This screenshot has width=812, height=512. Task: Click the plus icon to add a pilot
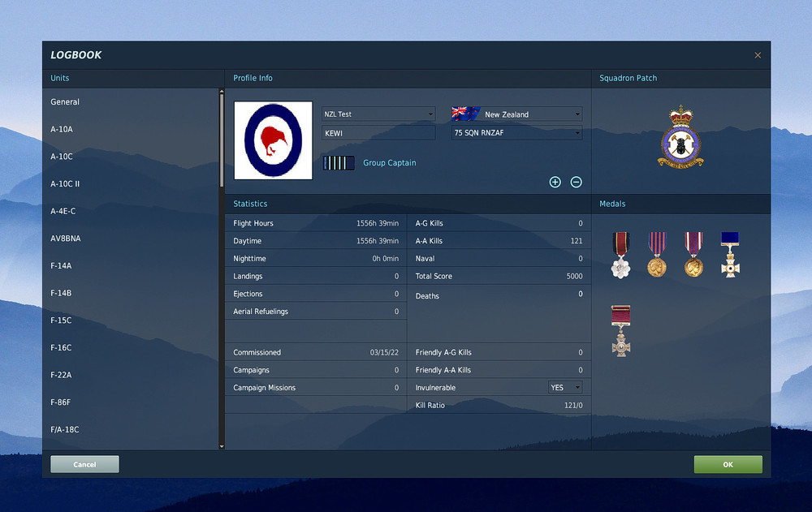[x=555, y=182]
